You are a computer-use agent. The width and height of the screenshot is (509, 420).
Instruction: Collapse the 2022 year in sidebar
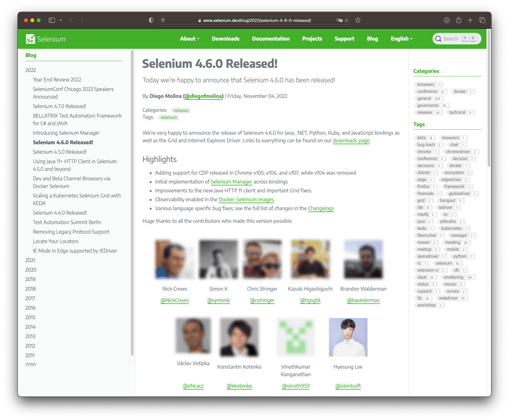click(x=30, y=70)
